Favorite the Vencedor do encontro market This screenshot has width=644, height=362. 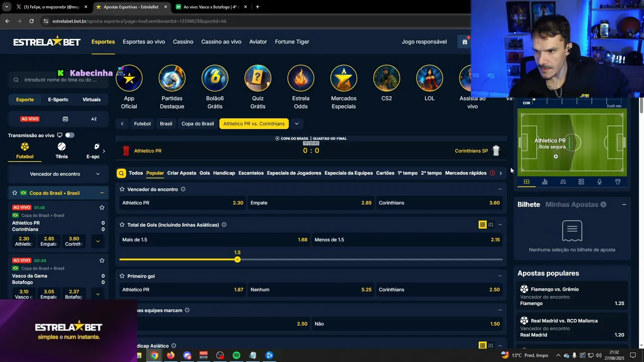click(122, 190)
